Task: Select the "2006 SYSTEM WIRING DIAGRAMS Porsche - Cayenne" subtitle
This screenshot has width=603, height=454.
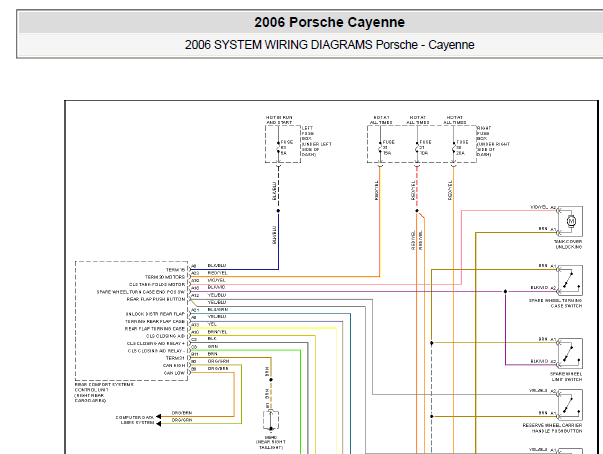Action: (x=329, y=45)
